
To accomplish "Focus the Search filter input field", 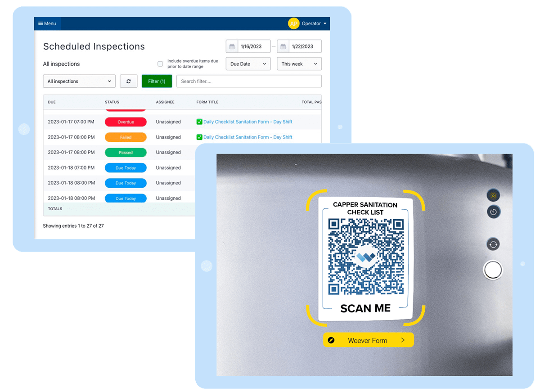I will 249,81.
